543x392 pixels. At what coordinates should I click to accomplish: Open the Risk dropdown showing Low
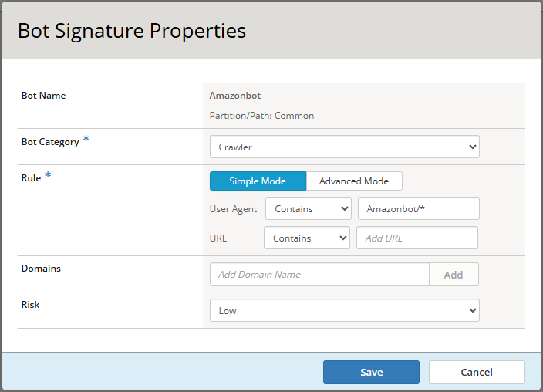[x=345, y=310]
